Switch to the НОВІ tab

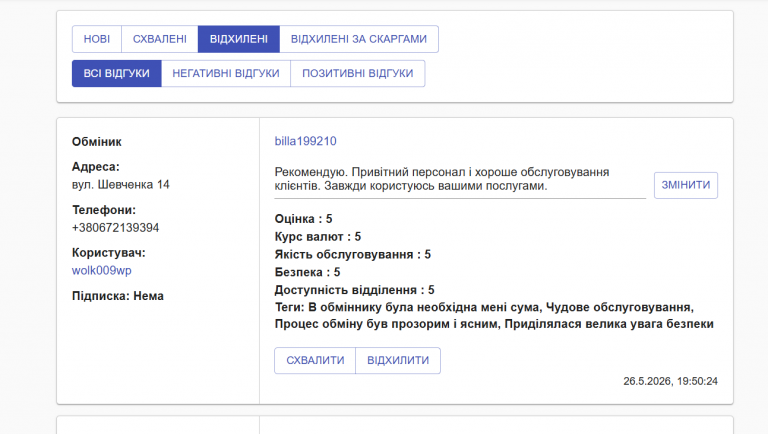(x=96, y=39)
